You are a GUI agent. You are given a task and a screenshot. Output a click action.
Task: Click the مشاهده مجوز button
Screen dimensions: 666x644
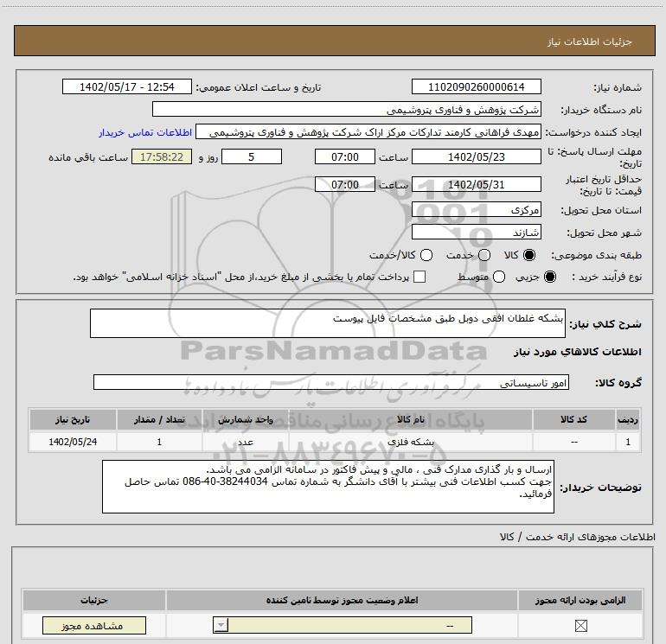click(x=94, y=625)
